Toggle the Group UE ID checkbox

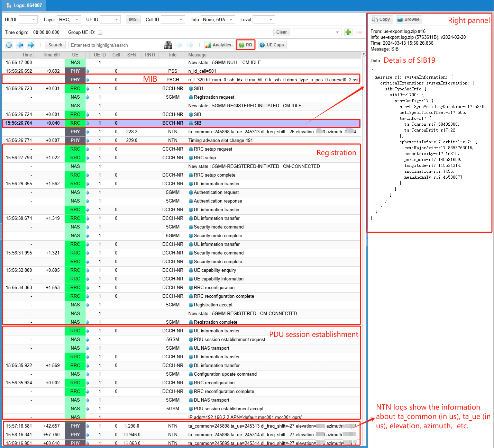100,33
